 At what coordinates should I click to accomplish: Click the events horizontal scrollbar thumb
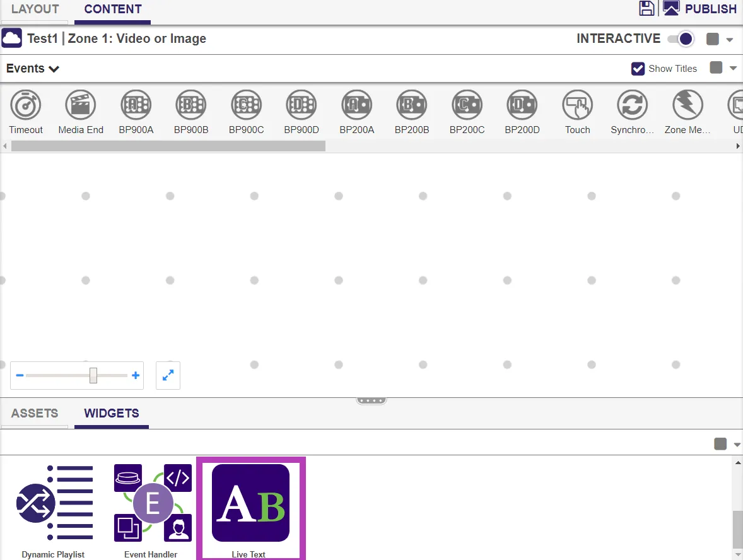click(168, 146)
